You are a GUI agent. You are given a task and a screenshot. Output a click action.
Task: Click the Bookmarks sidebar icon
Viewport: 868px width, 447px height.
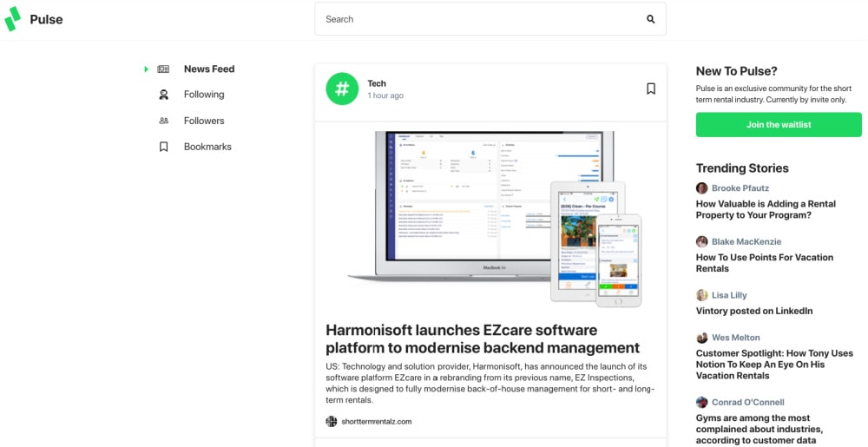(163, 147)
